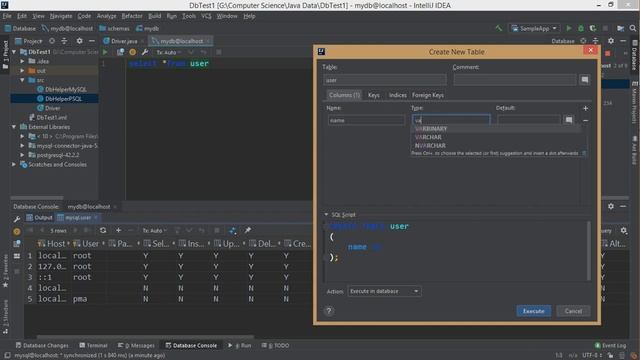Debug SampleApp with the bug icon
The image size is (640, 360).
(581, 28)
